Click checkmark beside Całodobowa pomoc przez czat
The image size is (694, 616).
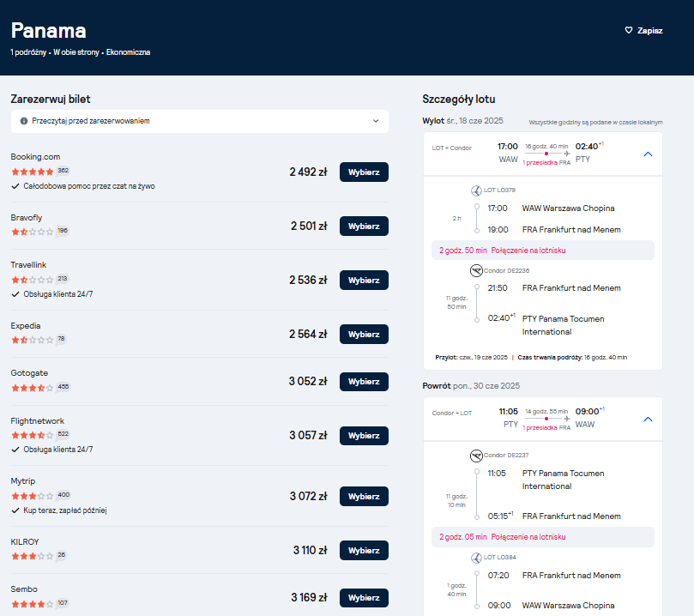coord(15,186)
